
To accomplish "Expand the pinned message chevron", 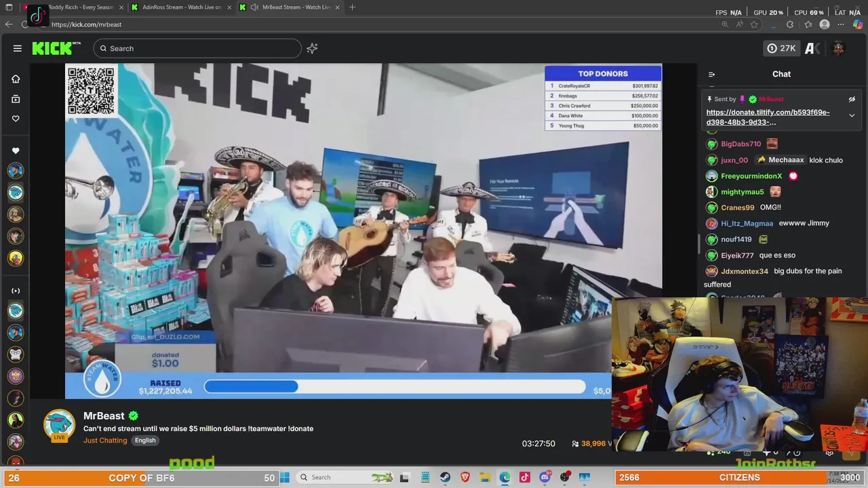I will coord(852,115).
